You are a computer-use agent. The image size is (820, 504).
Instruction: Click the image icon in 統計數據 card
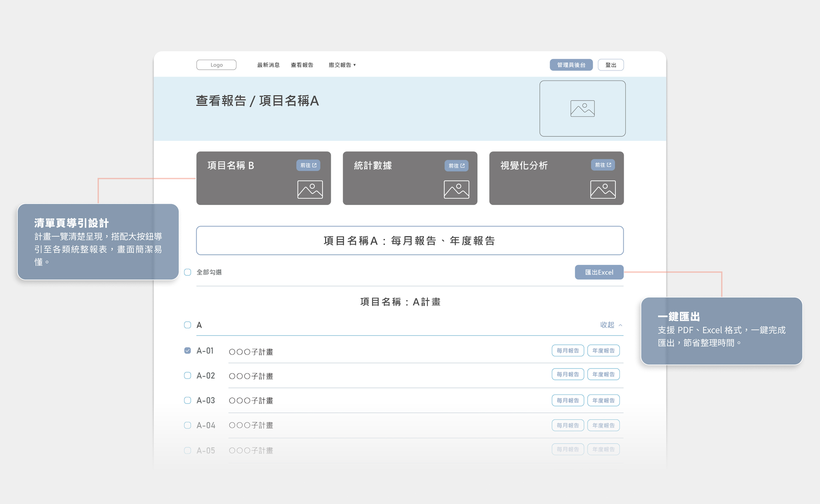456,189
